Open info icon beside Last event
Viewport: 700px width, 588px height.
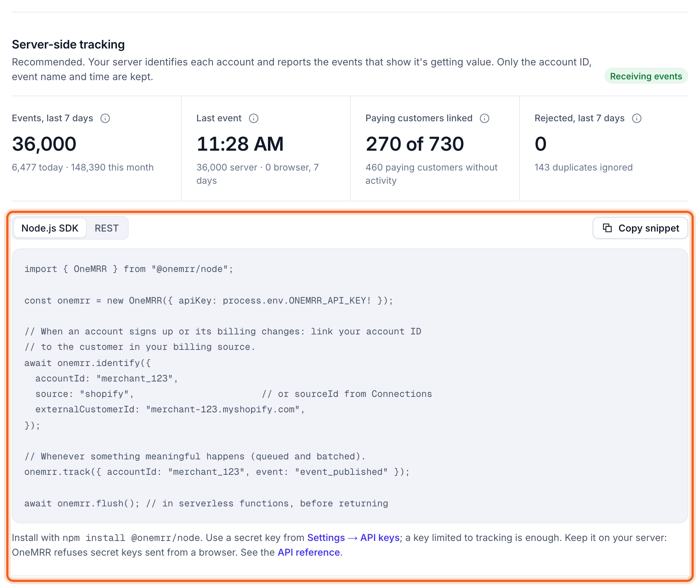(254, 118)
